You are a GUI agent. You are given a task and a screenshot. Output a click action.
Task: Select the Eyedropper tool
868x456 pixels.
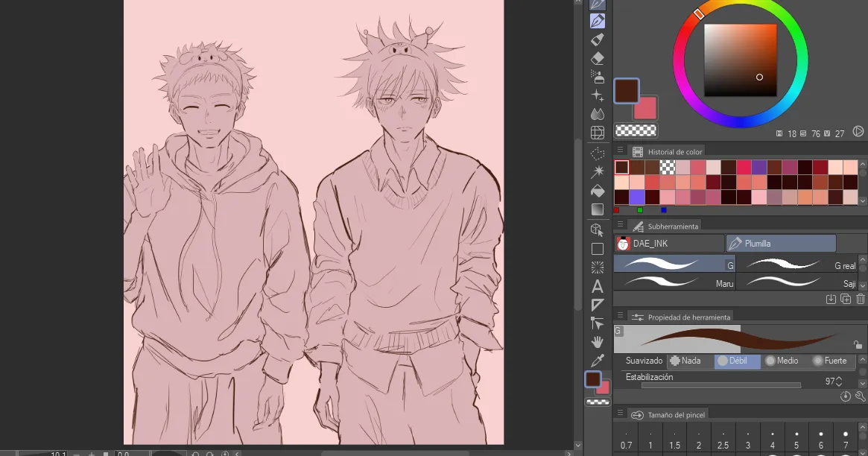598,361
